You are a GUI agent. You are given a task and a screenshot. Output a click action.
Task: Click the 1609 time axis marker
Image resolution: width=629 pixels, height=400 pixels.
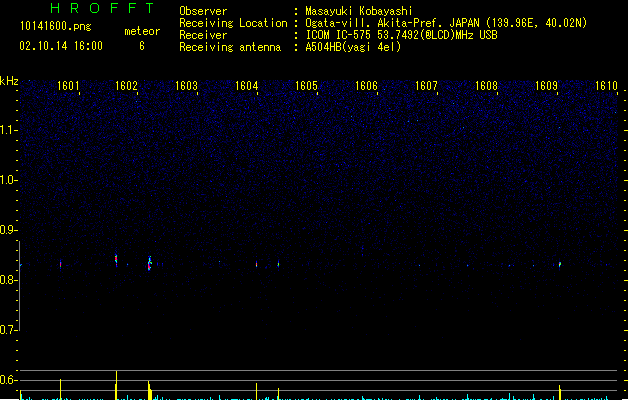coord(546,86)
